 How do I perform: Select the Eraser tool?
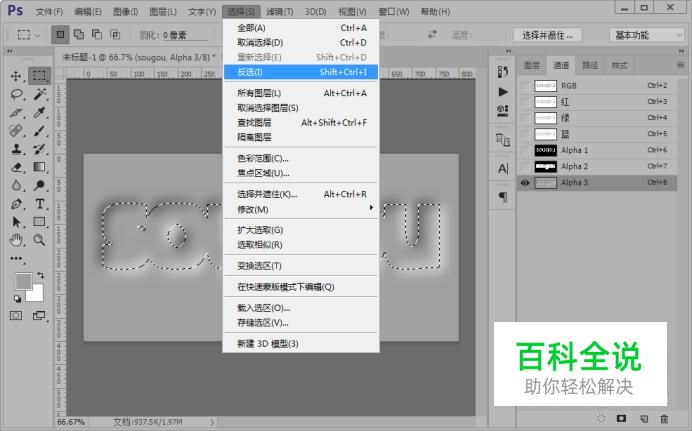click(x=16, y=167)
